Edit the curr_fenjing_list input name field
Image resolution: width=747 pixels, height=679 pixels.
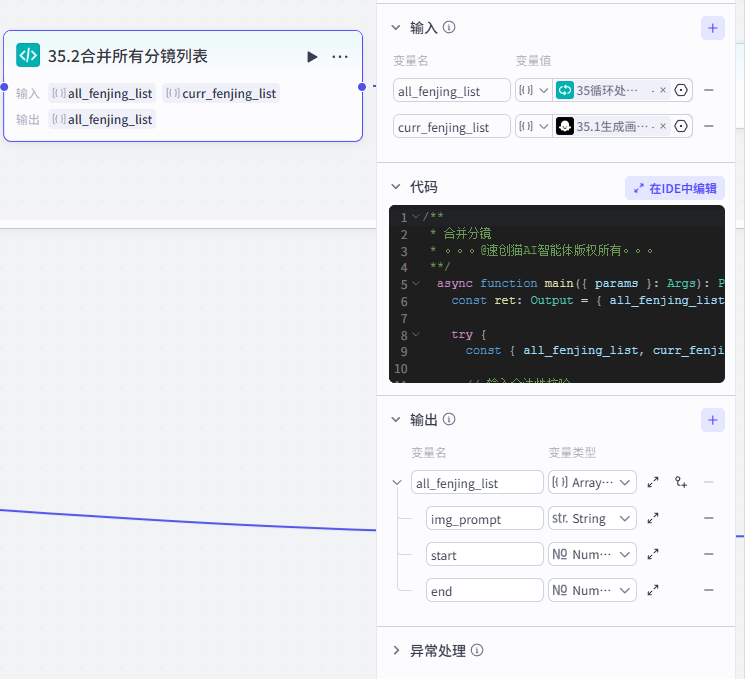[451, 126]
